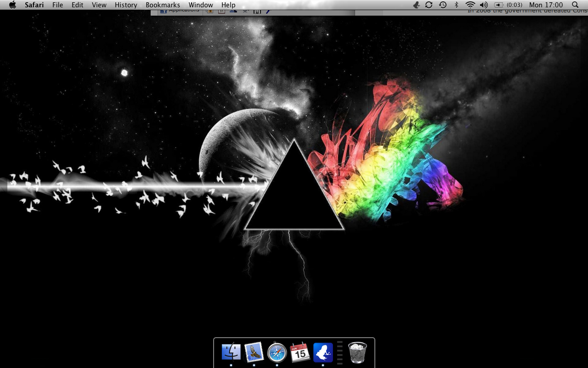Open Finder from the Dock

(x=231, y=352)
